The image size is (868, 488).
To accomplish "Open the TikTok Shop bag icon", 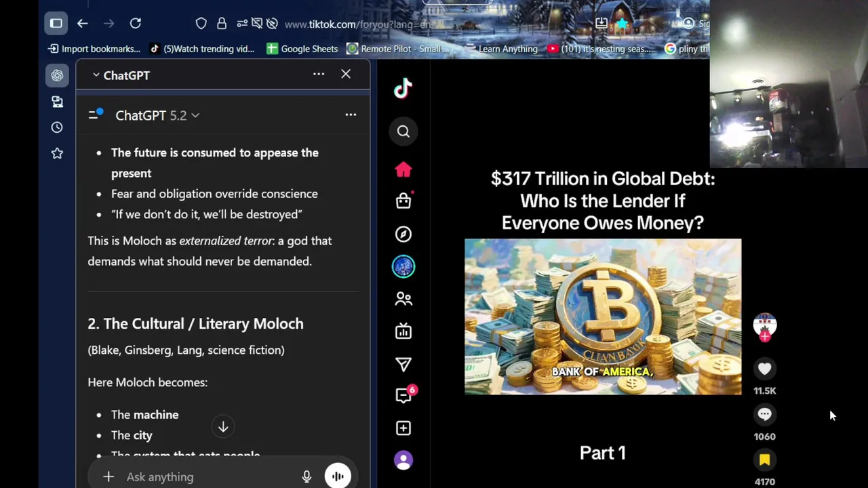I will [403, 201].
